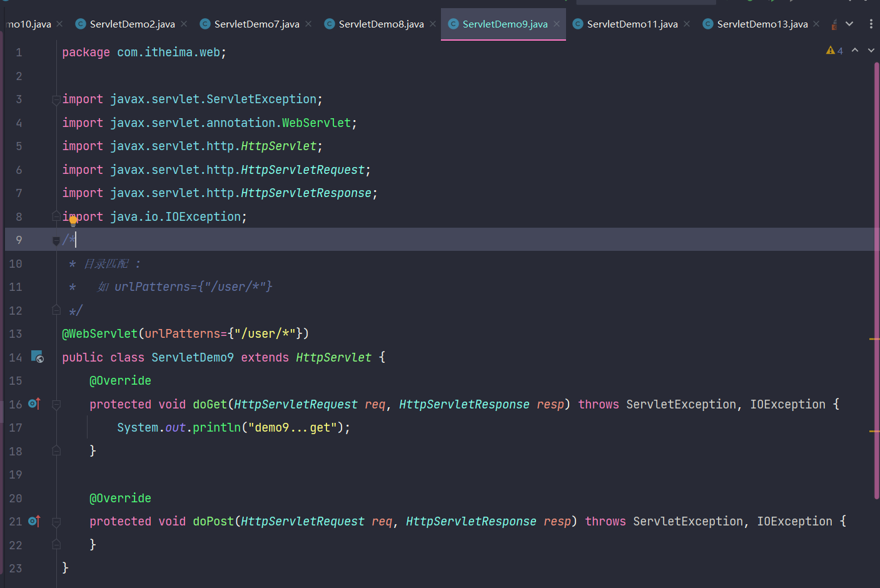Open the editor tabs three-dot options menu
This screenshot has width=880, height=588.
click(871, 24)
